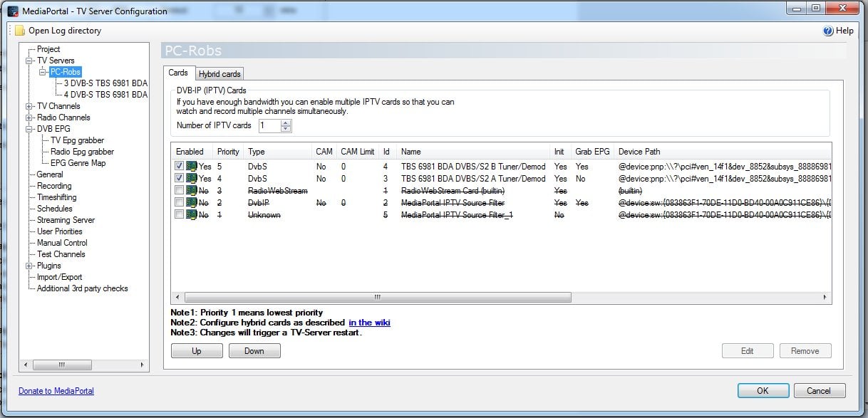Open Additional 3rd party checks tree item
868x418 pixels.
pyautogui.click(x=83, y=288)
